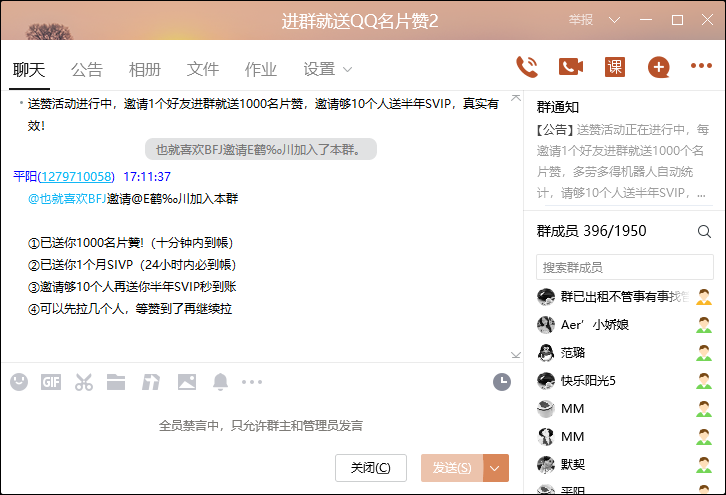Viewport: 726px width, 495px height.
Task: Open the title bar dropdown chevron
Action: (614, 20)
